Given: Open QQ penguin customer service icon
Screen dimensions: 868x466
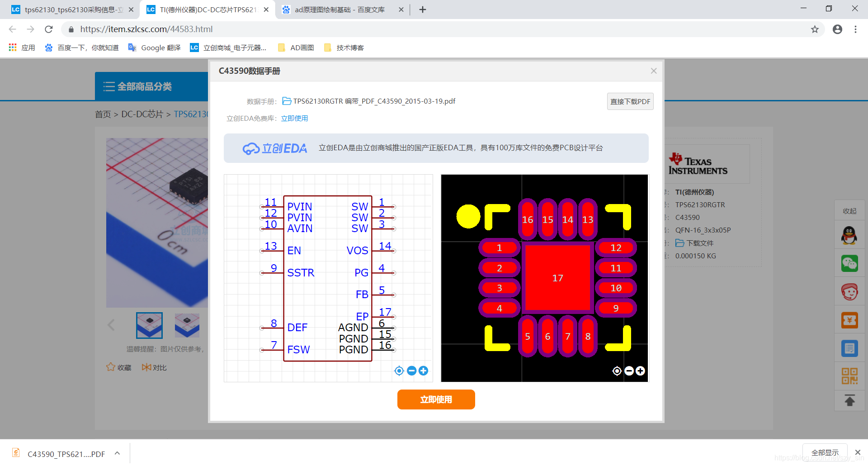Looking at the screenshot, I should point(849,236).
